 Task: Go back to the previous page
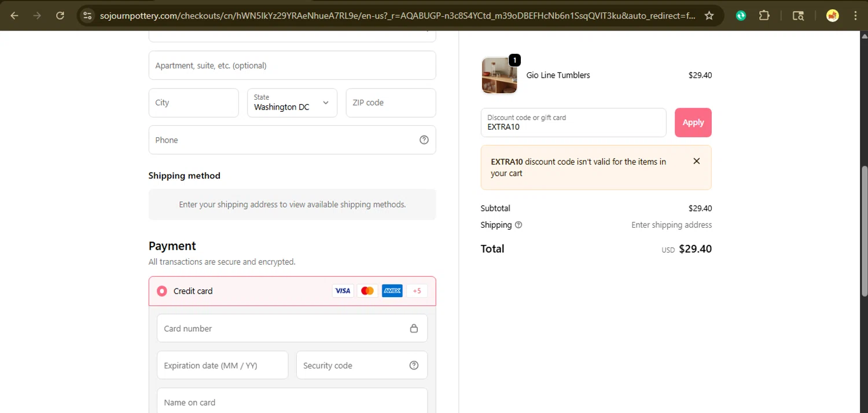tap(14, 16)
